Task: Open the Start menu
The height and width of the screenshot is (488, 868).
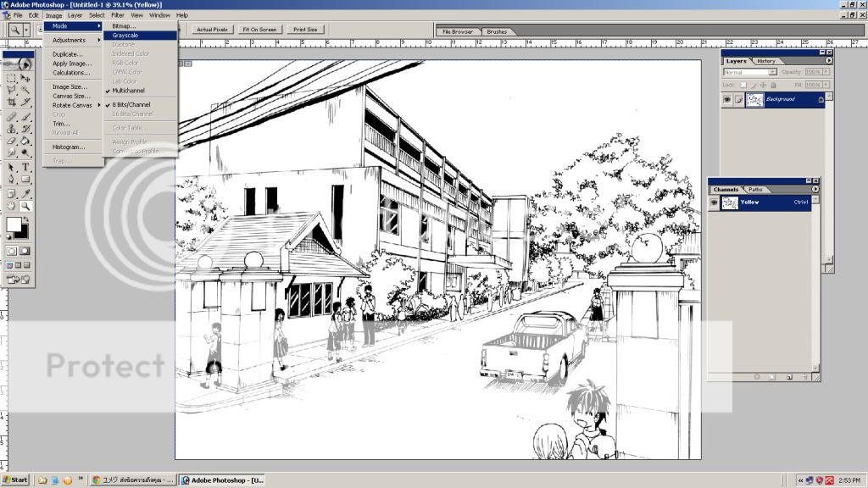Action: coord(15,480)
